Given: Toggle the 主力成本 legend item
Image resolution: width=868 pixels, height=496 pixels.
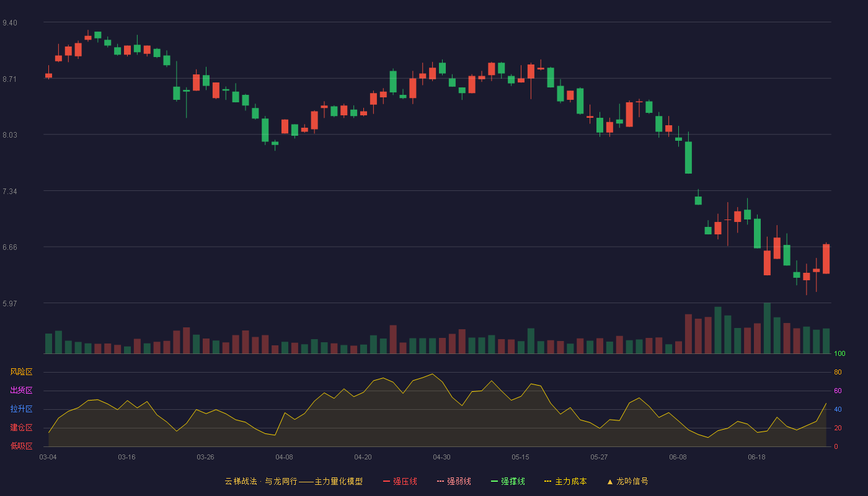Looking at the screenshot, I should click(565, 481).
